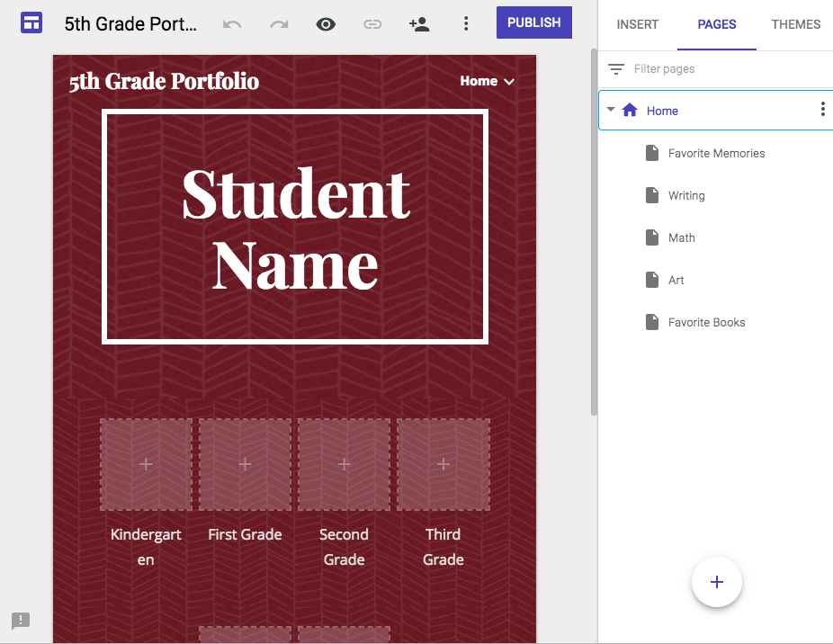Click the Undo icon
This screenshot has width=833, height=644.
click(232, 24)
